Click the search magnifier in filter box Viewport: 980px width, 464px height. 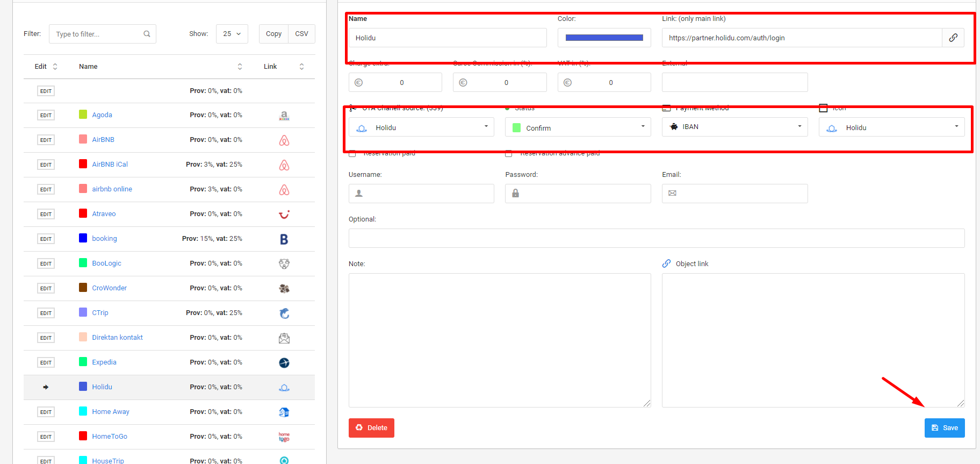click(x=147, y=34)
